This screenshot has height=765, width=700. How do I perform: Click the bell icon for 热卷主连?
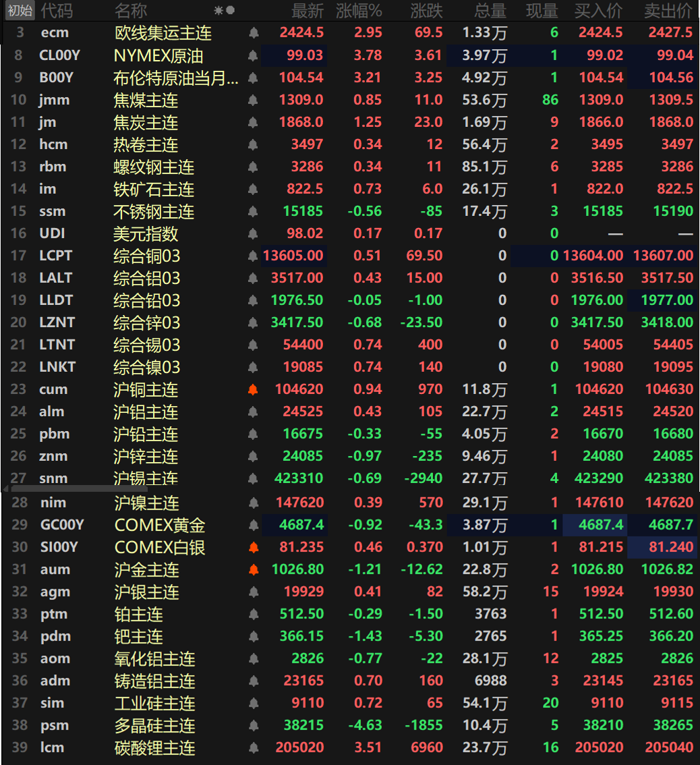coord(253,144)
